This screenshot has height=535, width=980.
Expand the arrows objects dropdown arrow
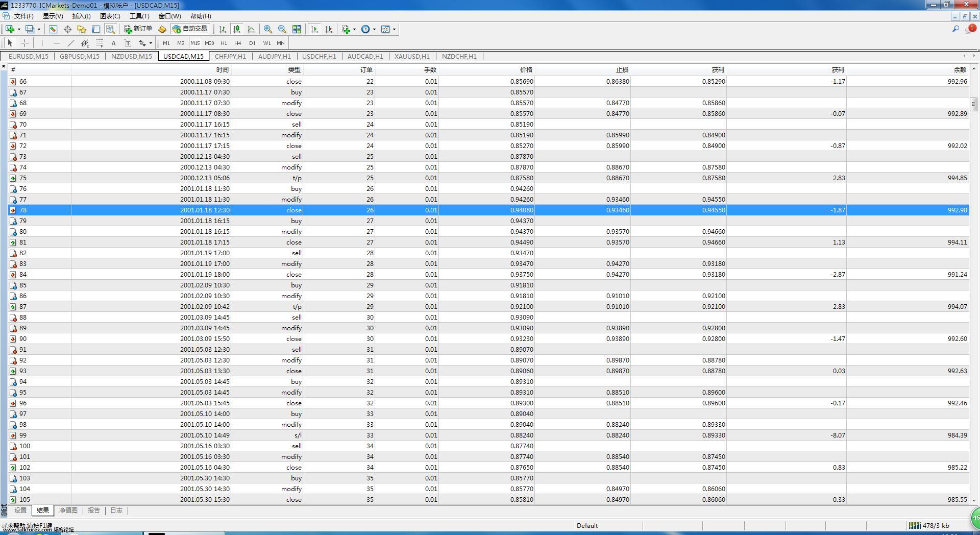[x=151, y=43]
